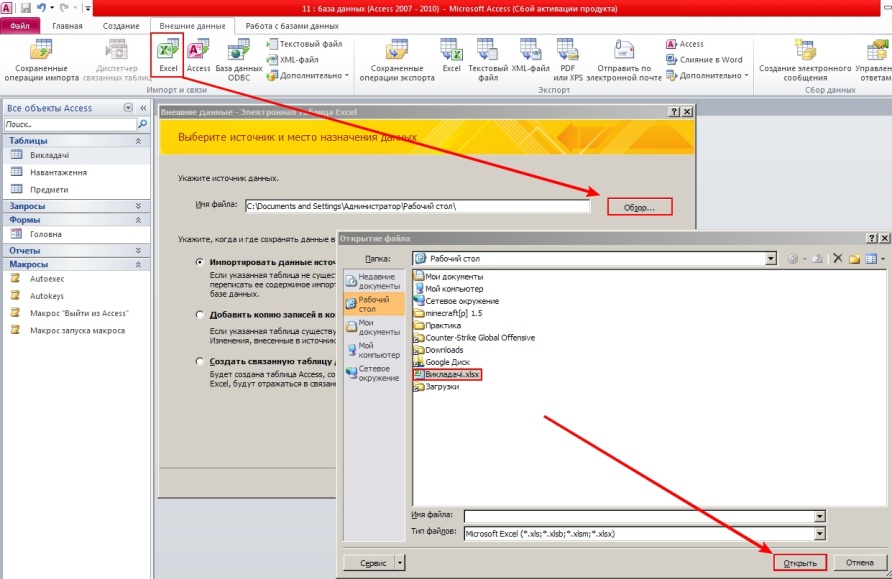Open Network places (Сетевое окружение) in places bar

coord(374,373)
